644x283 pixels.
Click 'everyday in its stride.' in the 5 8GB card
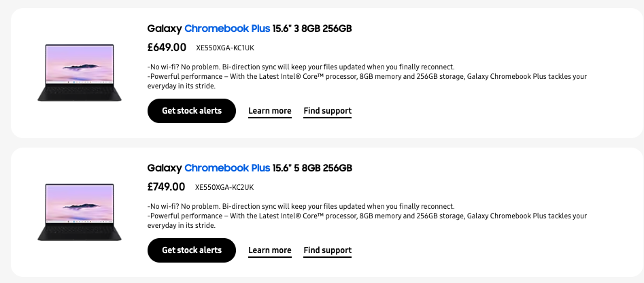(181, 226)
